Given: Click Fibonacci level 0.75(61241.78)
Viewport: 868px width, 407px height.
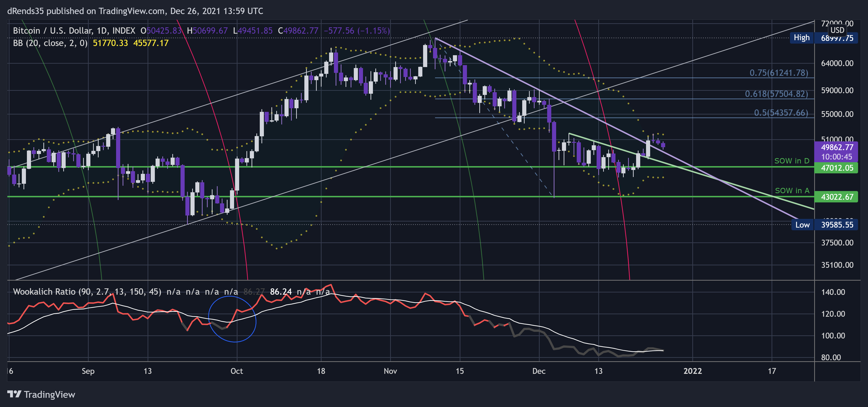Looking at the screenshot, I should pos(779,73).
